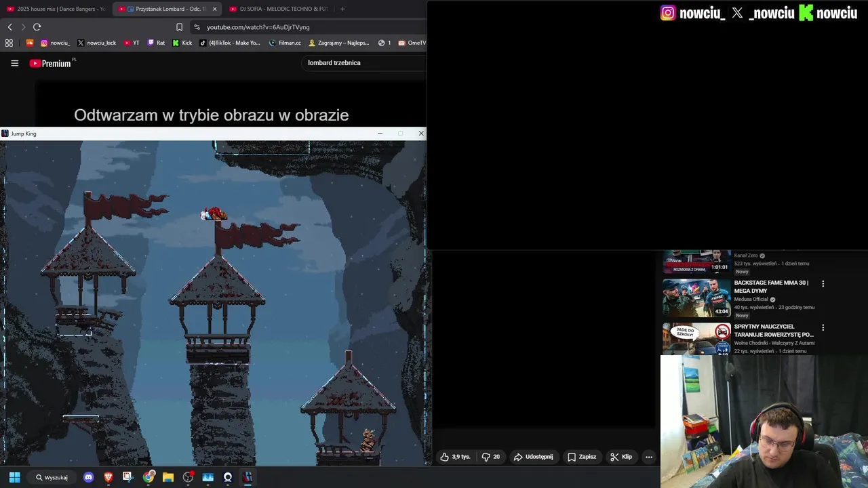This screenshot has width=868, height=488.
Task: Open the blue graph app in the taskbar
Action: (208, 477)
